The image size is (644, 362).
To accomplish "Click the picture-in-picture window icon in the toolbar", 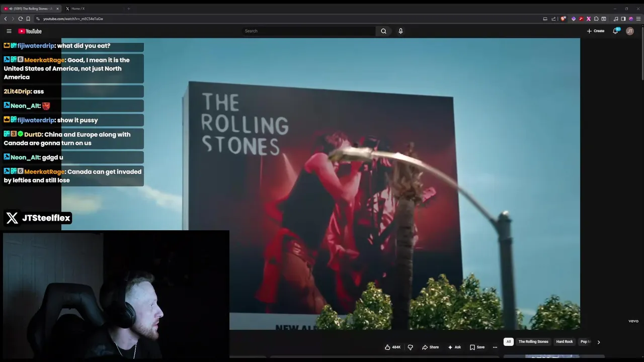I will point(604,19).
